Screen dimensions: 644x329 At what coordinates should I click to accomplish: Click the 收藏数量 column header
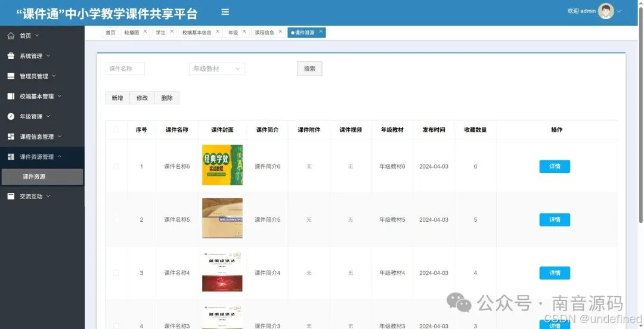[x=475, y=129]
